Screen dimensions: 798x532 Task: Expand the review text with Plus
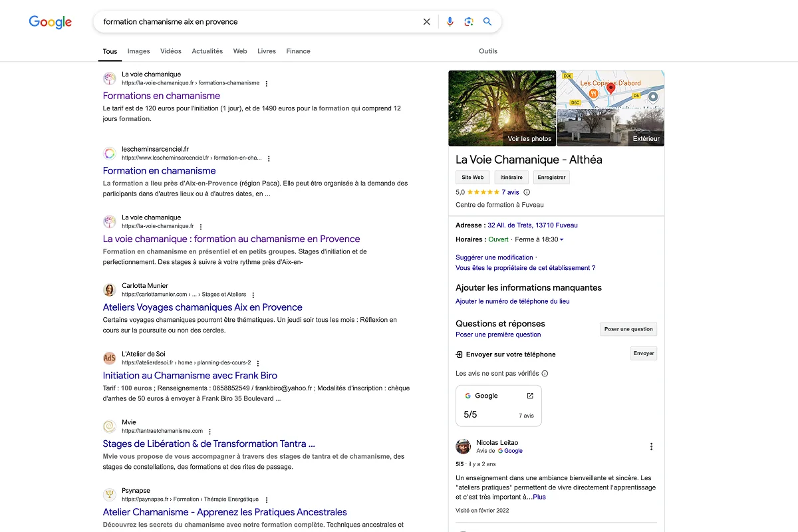point(539,496)
